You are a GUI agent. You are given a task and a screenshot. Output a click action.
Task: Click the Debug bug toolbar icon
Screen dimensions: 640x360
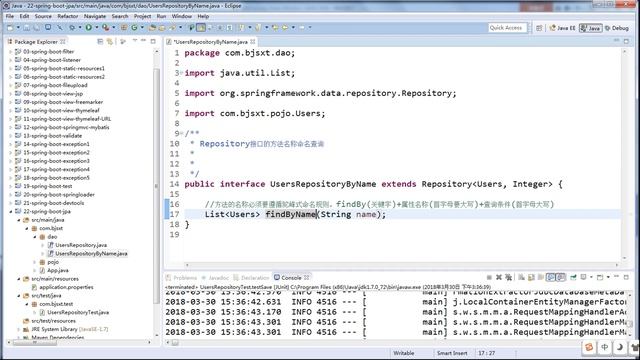point(72,28)
